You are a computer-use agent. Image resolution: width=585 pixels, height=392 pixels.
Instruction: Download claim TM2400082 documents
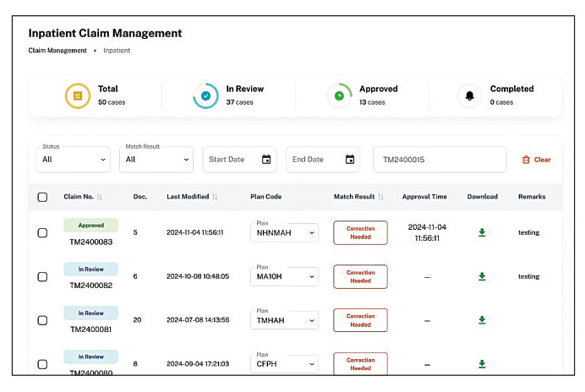[482, 276]
